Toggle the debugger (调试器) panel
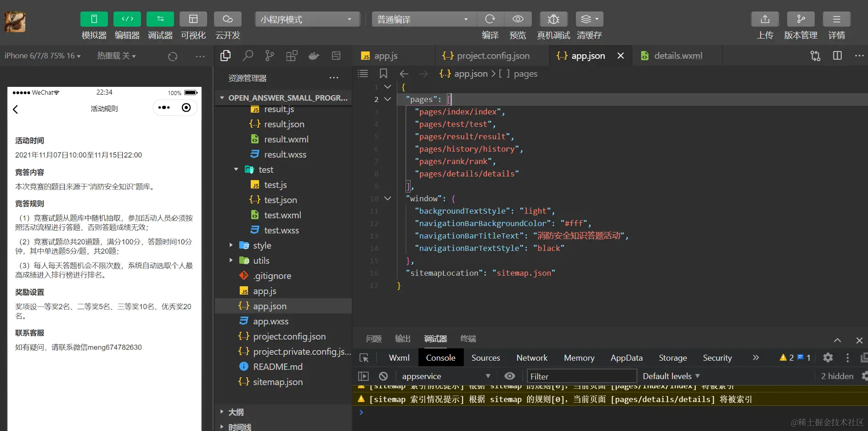 160,19
